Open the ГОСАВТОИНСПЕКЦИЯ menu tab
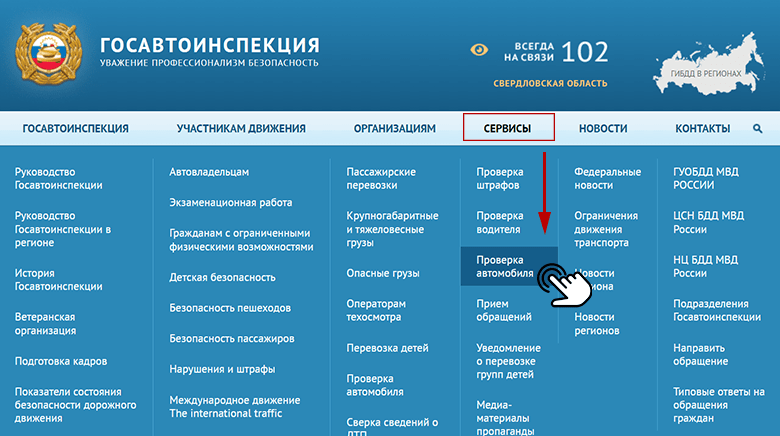The image size is (780, 436). point(76,128)
